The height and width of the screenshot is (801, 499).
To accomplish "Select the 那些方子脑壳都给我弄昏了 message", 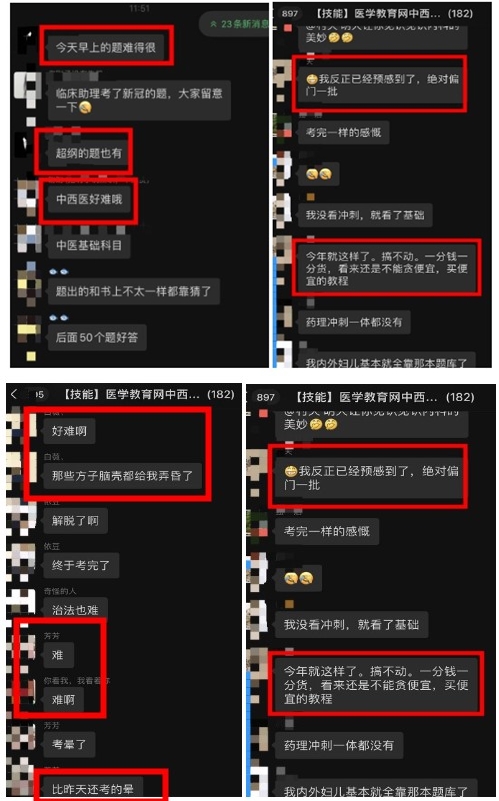I will pyautogui.click(x=123, y=476).
